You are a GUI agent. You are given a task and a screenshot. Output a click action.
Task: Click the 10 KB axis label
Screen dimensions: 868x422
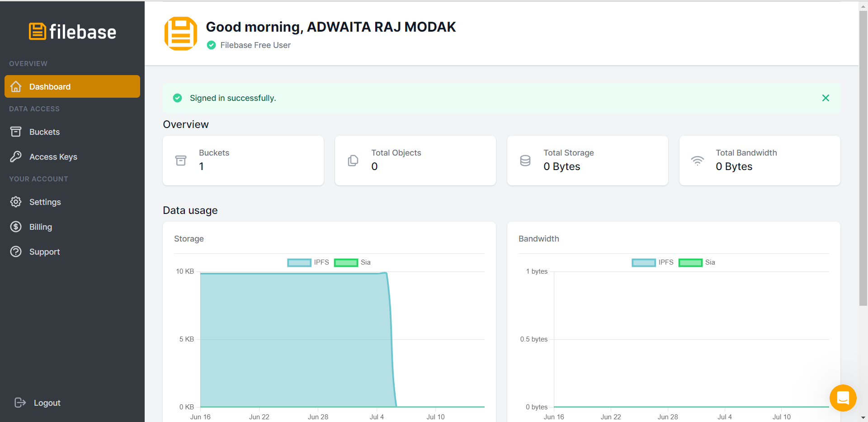[185, 271]
